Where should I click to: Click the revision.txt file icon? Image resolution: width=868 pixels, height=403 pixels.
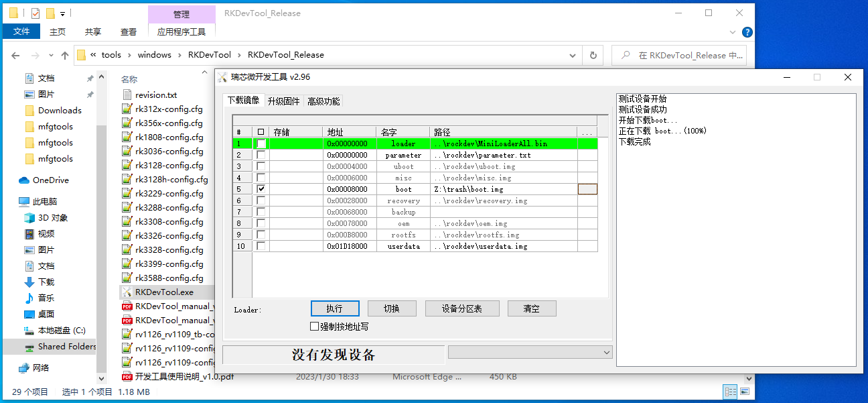point(127,95)
